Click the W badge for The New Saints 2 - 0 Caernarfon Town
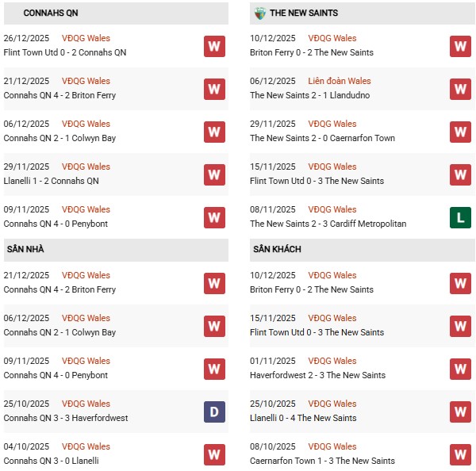This screenshot has width=476, height=471. [461, 132]
